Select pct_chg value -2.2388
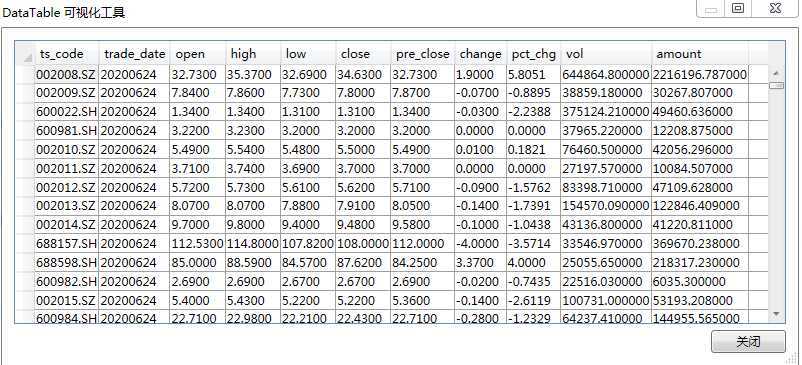802x365 pixels. coord(533,112)
